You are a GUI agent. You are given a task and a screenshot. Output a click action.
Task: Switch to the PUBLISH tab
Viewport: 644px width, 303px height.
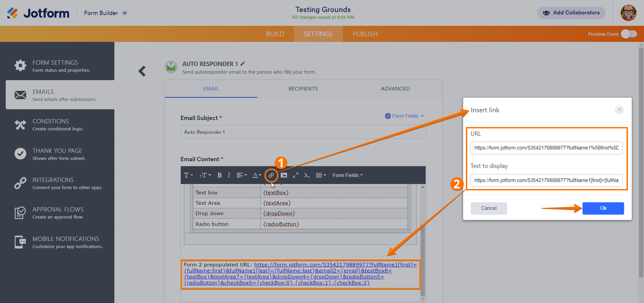click(365, 34)
